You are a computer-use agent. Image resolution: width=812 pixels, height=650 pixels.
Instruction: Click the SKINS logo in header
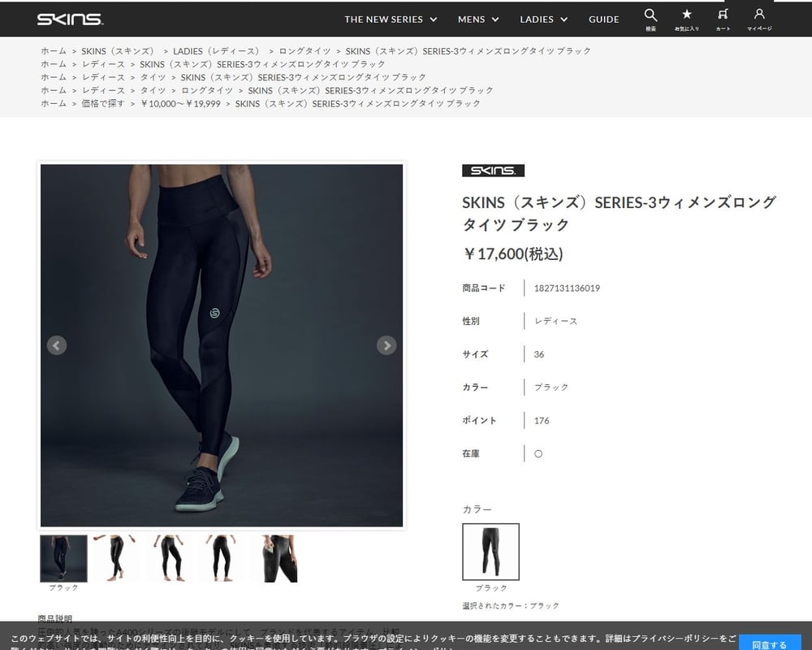pos(70,19)
